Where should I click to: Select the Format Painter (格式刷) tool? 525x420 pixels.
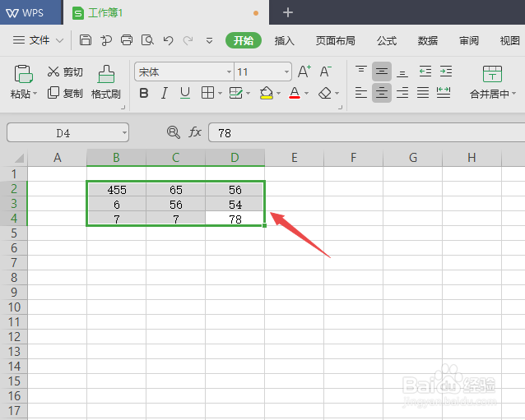click(106, 82)
